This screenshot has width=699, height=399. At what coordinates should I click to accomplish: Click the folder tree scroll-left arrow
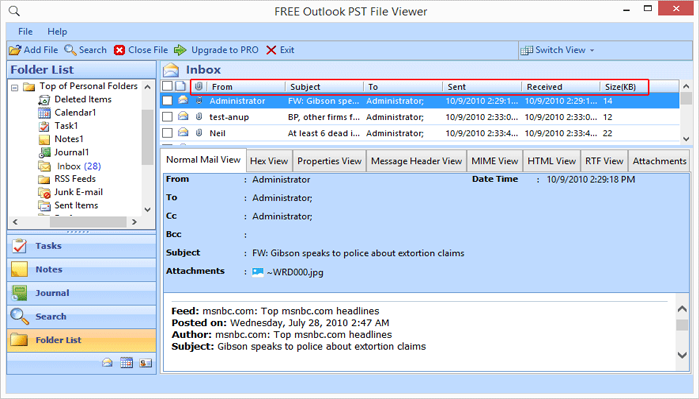[x=16, y=222]
